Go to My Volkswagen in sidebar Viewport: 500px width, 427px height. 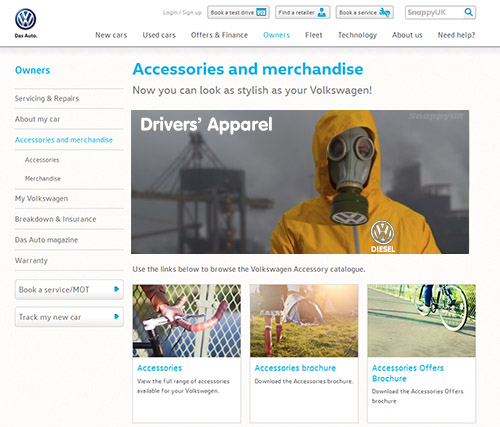[41, 199]
